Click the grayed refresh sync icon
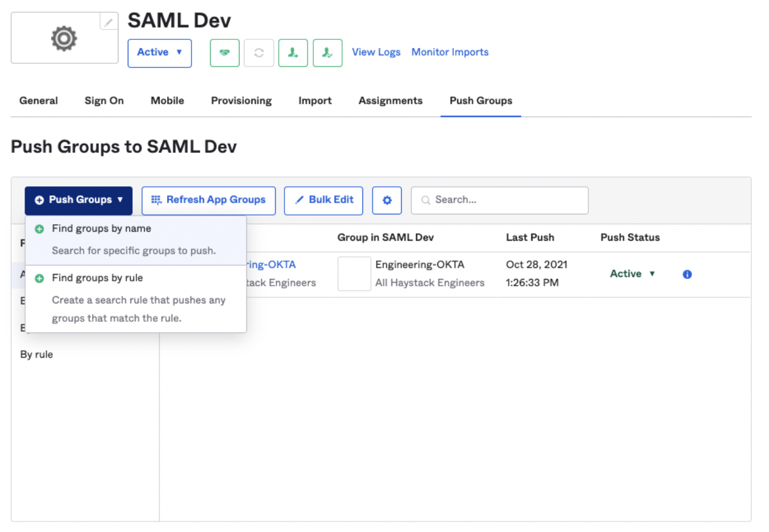Viewport: 769px width, 532px height. coord(259,53)
